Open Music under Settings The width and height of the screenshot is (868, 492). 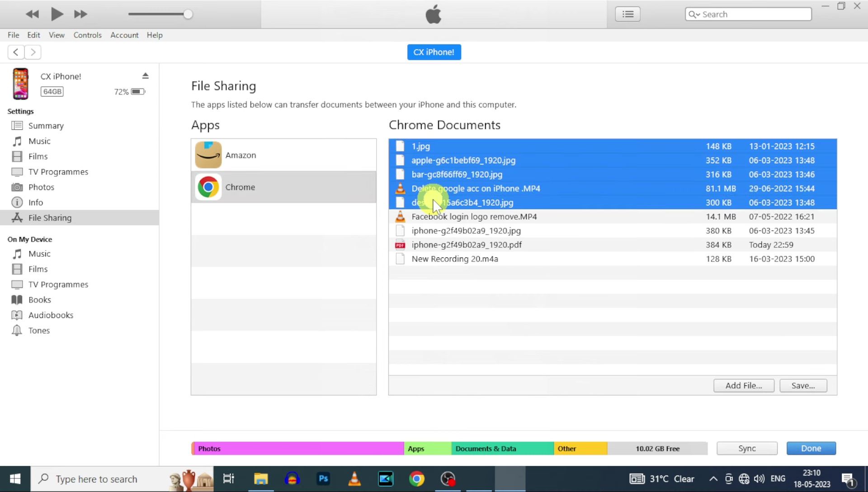tap(39, 141)
